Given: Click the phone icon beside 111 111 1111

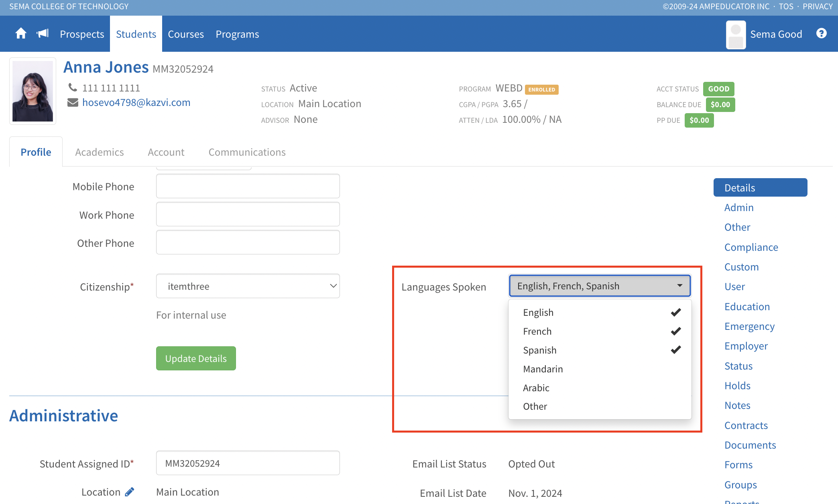Looking at the screenshot, I should pos(73,87).
